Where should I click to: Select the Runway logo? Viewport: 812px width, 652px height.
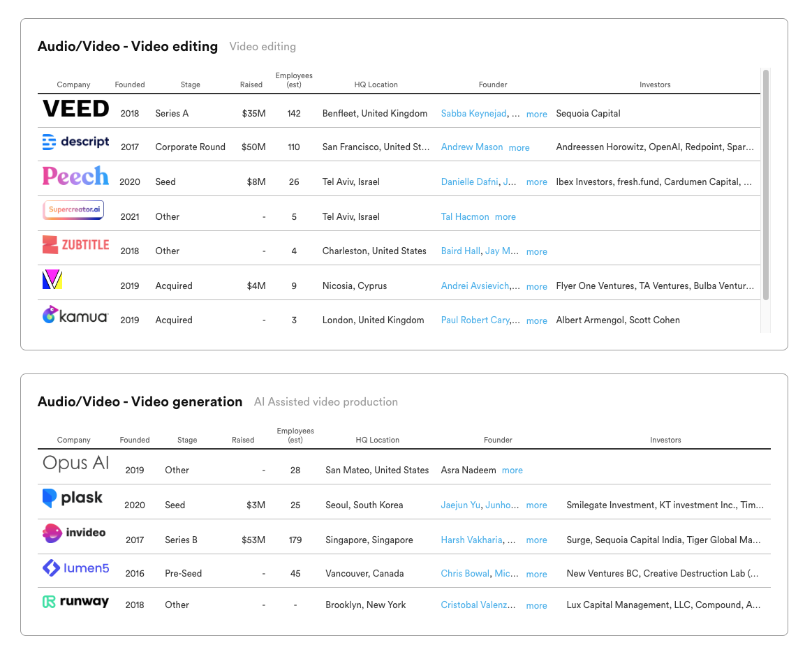(75, 601)
